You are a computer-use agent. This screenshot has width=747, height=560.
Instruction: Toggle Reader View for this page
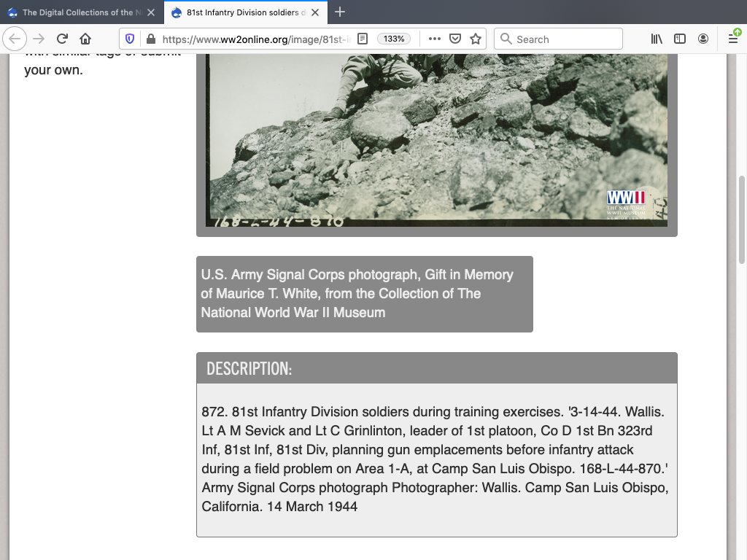pyautogui.click(x=363, y=39)
